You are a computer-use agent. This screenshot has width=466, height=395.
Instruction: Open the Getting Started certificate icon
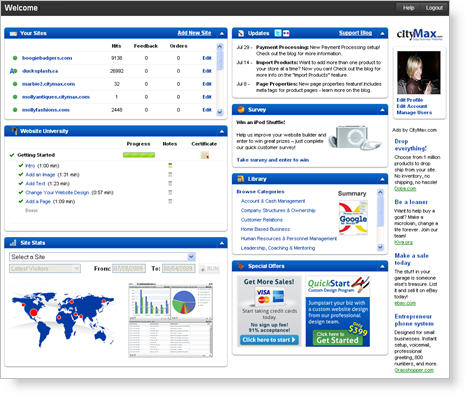coord(205,155)
